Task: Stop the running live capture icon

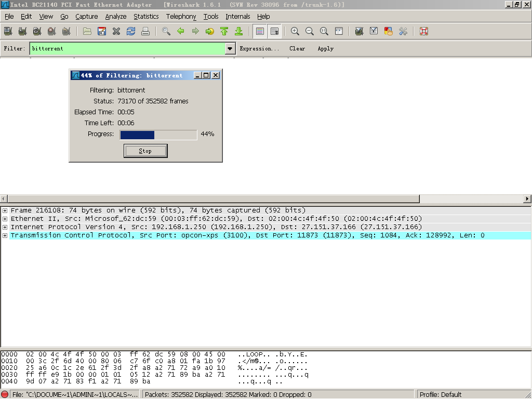Action: click(x=52, y=31)
